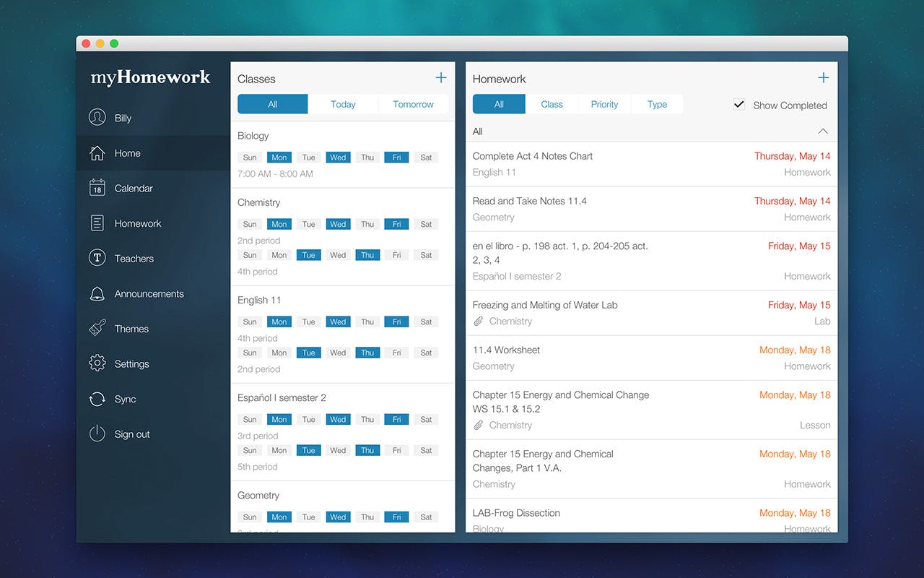Viewport: 924px width, 578px height.
Task: Open Billy's profile icon
Action: click(97, 118)
